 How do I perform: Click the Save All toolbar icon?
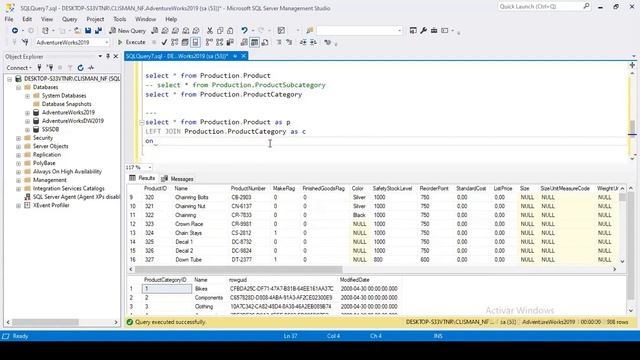98,31
